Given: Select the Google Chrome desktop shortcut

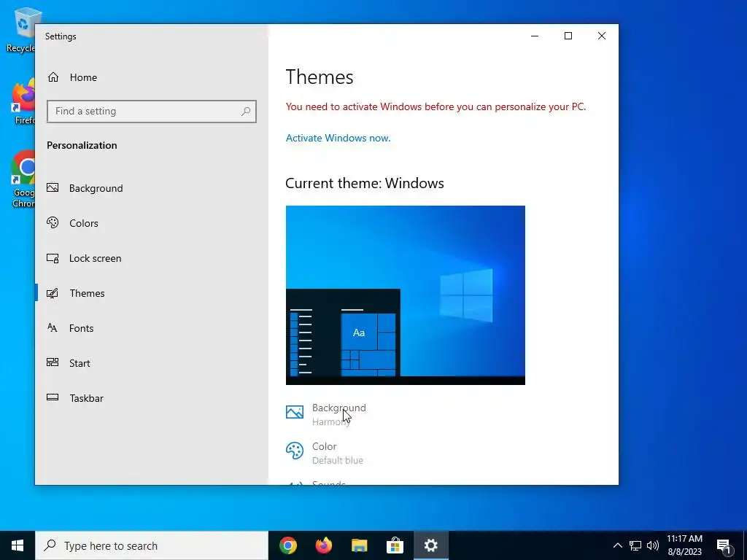Looking at the screenshot, I should pyautogui.click(x=23, y=179).
